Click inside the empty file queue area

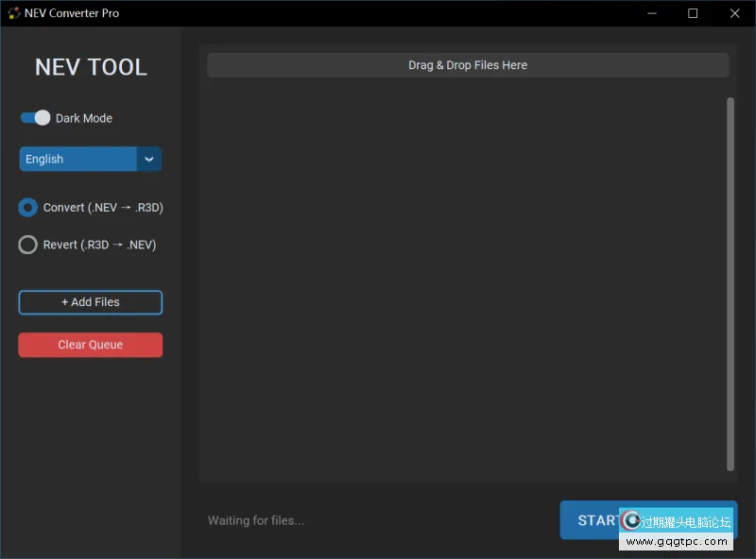pyautogui.click(x=463, y=283)
